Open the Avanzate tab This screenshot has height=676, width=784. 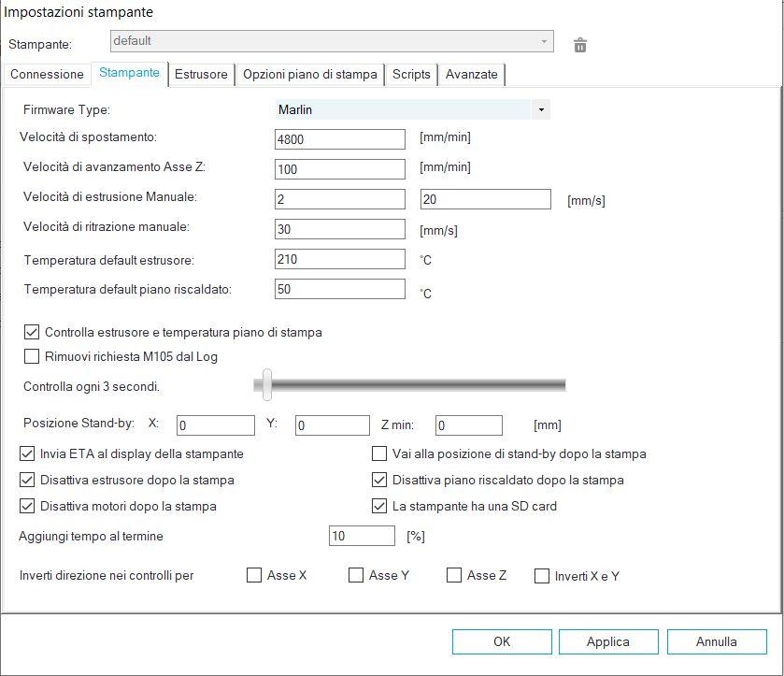coord(472,75)
